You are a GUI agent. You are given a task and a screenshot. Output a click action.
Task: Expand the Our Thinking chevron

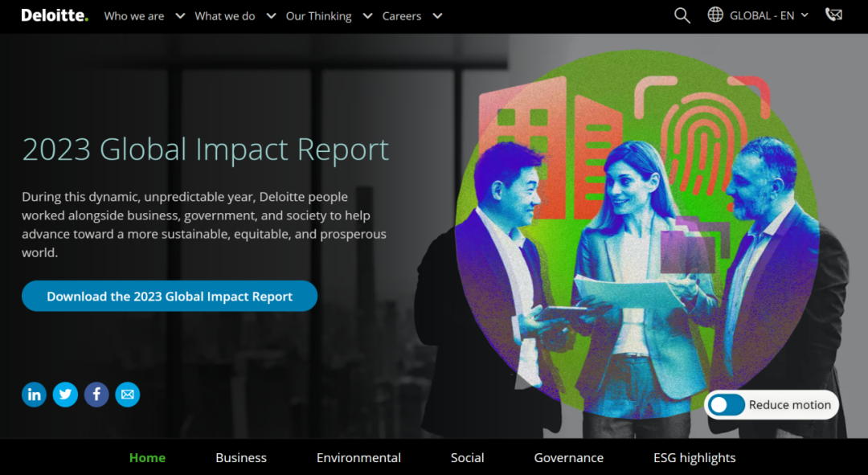click(367, 16)
